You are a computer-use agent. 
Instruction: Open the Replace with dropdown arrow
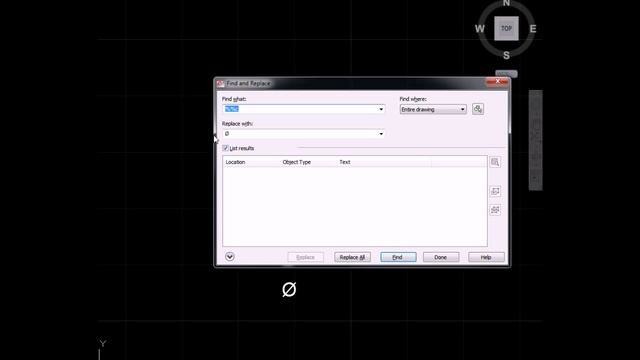coord(381,134)
